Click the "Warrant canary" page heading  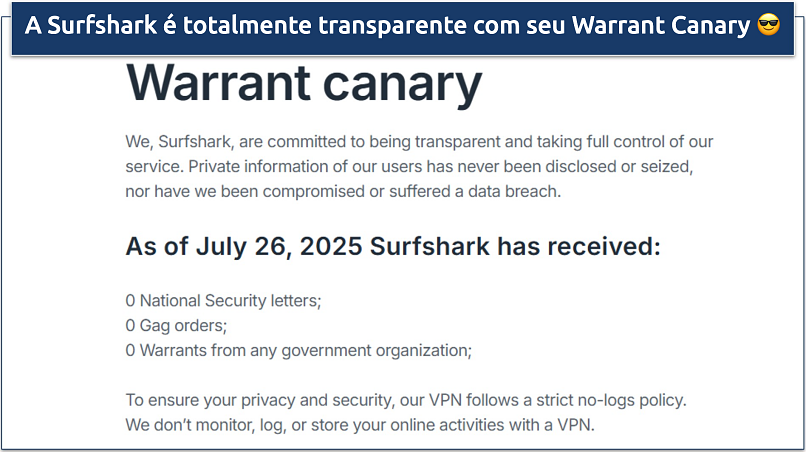pos(304,83)
